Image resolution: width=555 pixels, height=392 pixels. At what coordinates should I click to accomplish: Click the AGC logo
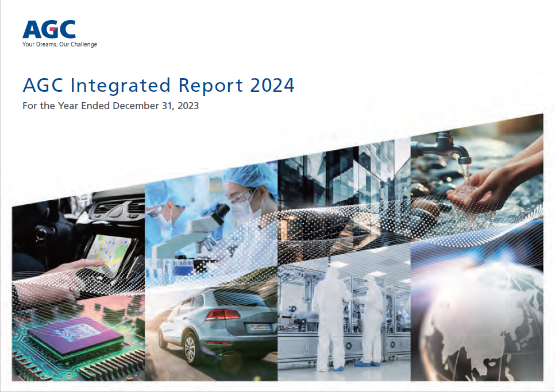pos(49,29)
